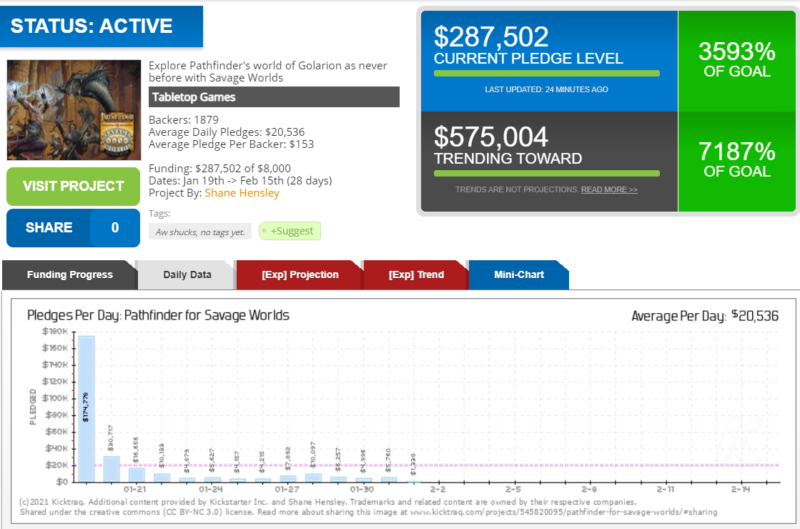The height and width of the screenshot is (529, 800).
Task: Click the 'Average Pledge Per Backer: $153' line
Action: tap(231, 144)
